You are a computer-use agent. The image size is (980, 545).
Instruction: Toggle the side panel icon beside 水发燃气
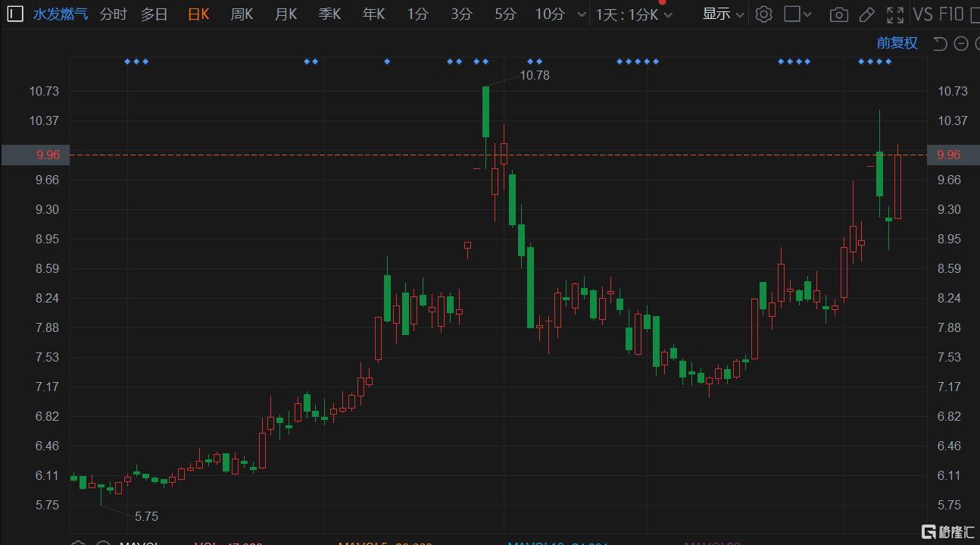click(16, 14)
